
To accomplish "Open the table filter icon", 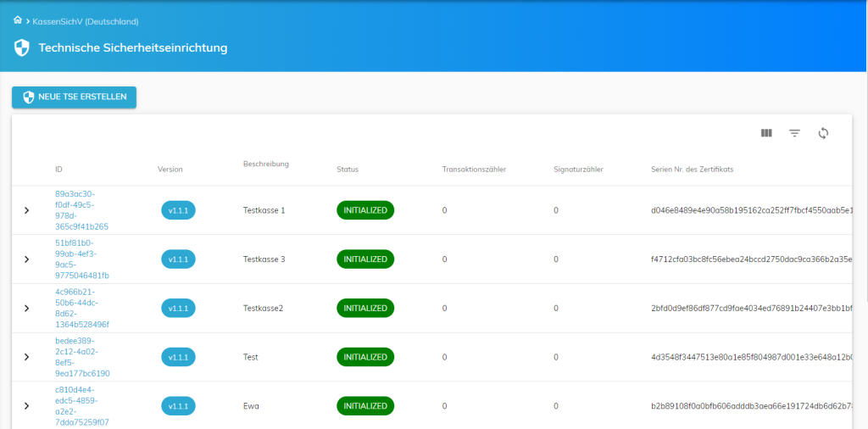I will click(x=794, y=133).
